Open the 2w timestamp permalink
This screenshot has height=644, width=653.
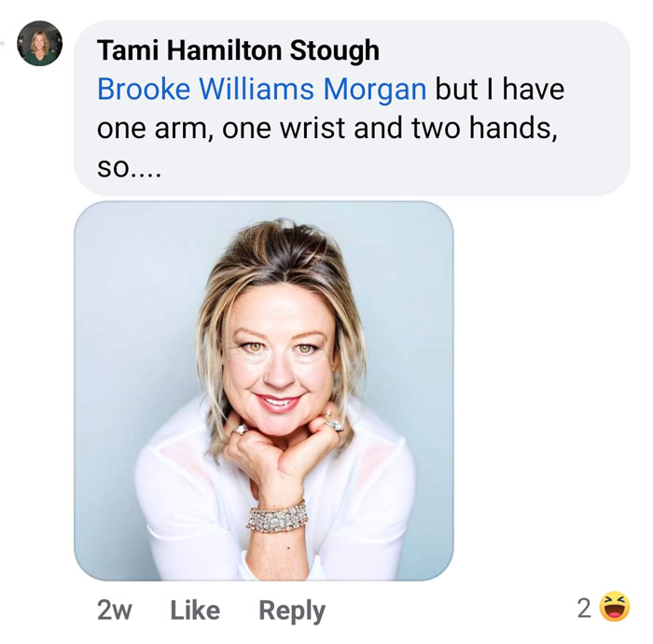tap(115, 610)
